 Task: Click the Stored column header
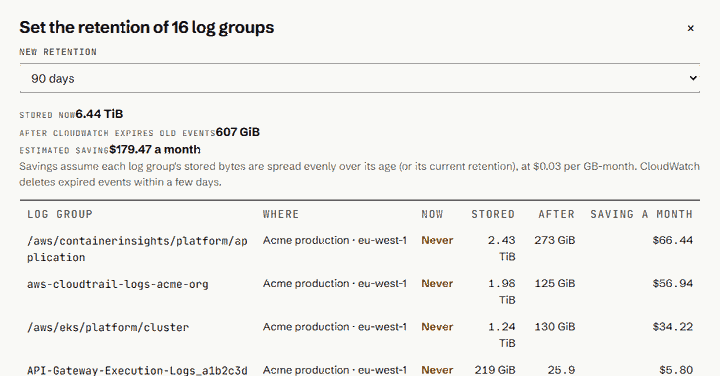[x=493, y=214]
